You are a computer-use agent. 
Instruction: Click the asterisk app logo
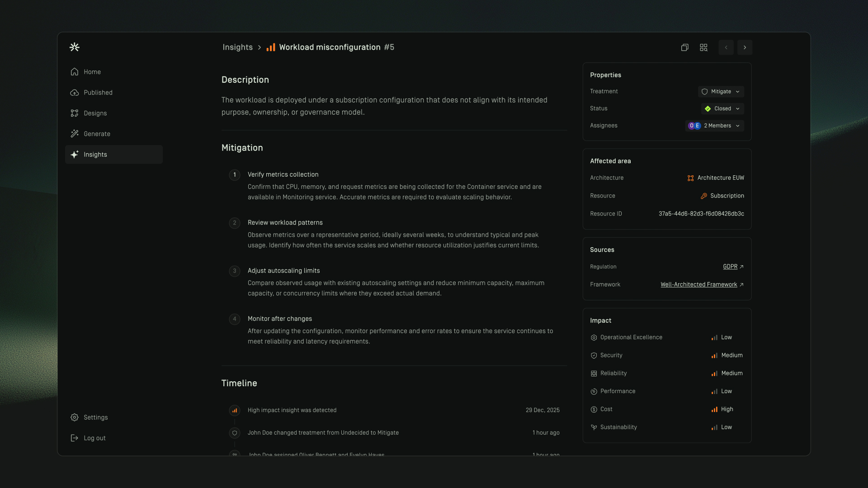coord(75,47)
